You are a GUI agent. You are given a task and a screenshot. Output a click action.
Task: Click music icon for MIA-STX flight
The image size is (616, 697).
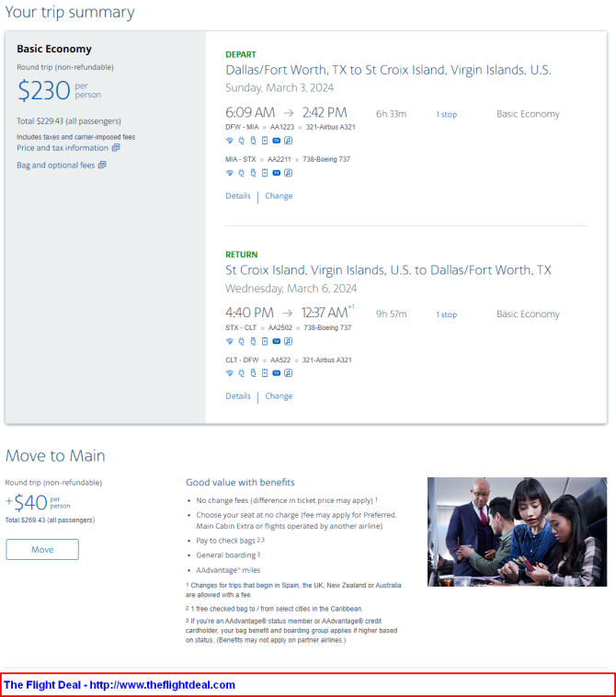pos(288,173)
